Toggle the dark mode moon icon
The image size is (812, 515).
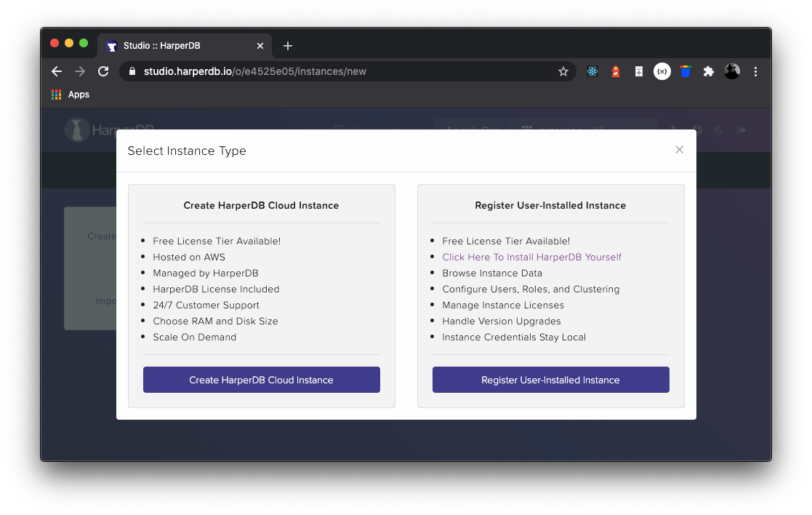pos(719,130)
